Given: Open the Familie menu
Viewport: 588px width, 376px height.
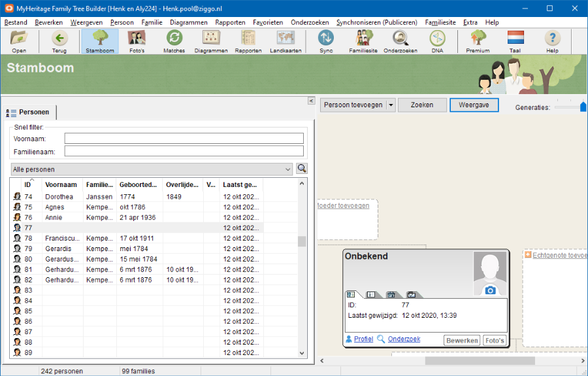Looking at the screenshot, I should [x=152, y=22].
